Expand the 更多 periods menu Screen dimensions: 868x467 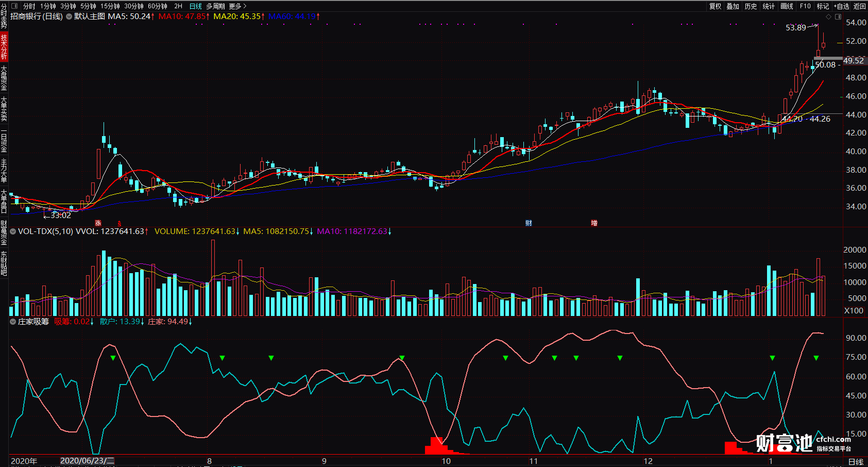pyautogui.click(x=237, y=6)
